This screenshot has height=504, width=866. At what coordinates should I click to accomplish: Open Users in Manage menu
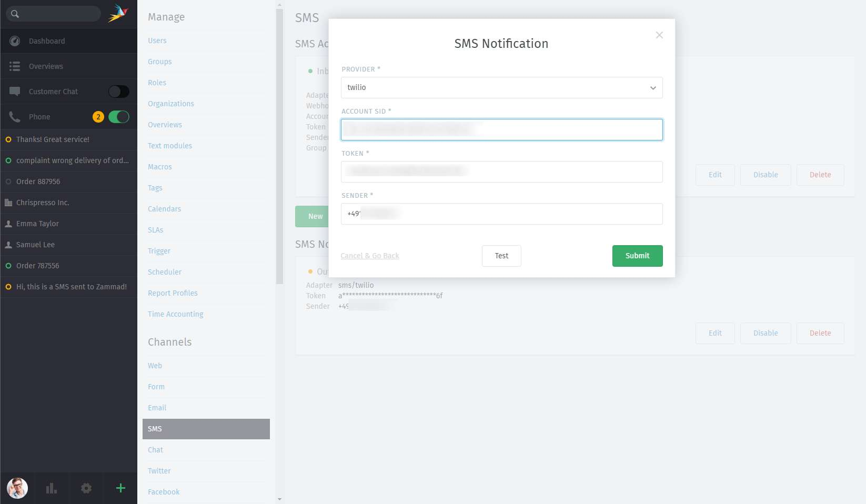157,41
